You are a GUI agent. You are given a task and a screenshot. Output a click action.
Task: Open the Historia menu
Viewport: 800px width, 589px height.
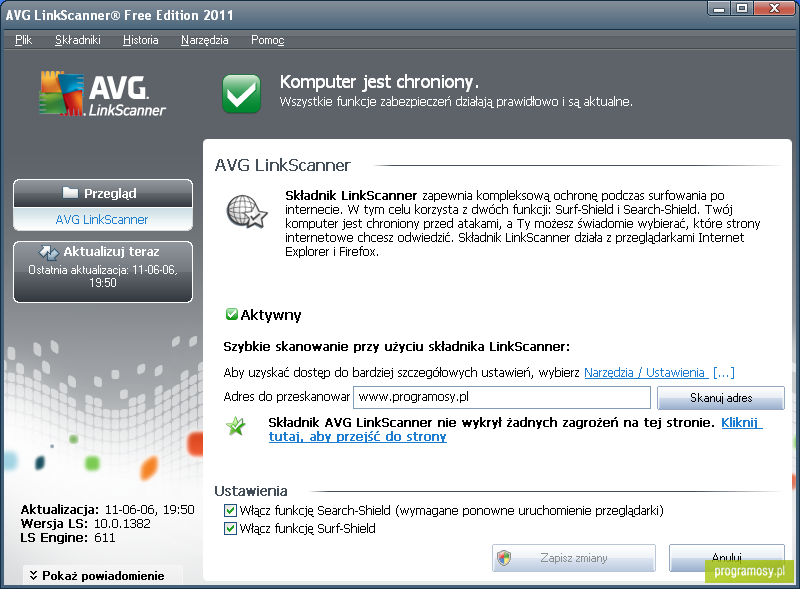pos(140,40)
